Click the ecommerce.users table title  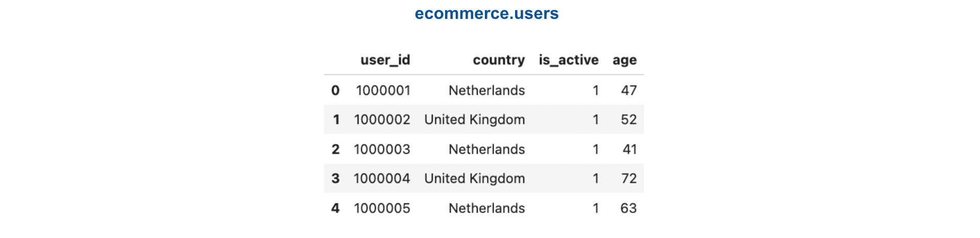tap(486, 14)
